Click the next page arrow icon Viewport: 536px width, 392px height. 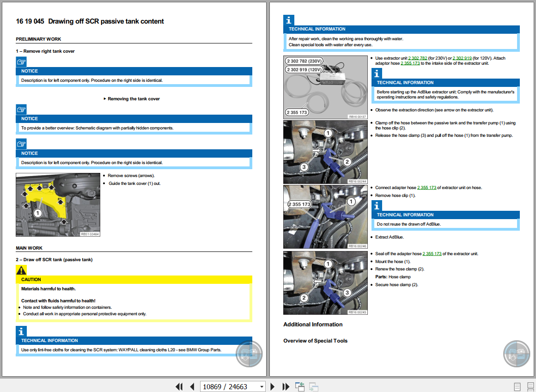272,386
